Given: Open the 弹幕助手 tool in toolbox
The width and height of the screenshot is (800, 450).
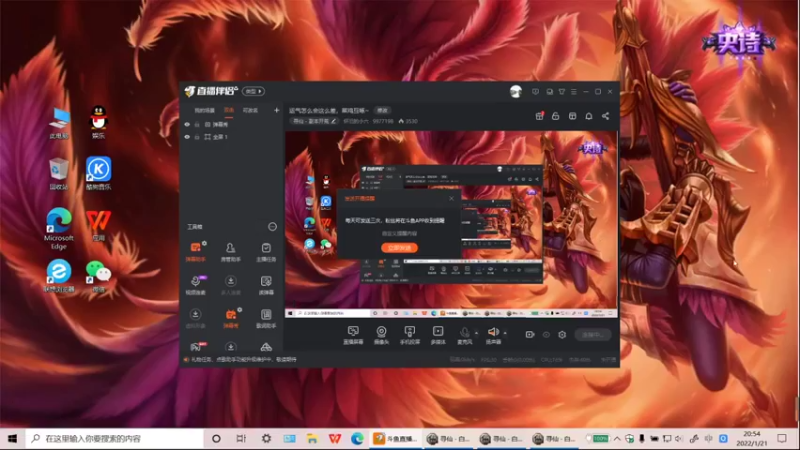Looking at the screenshot, I should click(x=195, y=252).
